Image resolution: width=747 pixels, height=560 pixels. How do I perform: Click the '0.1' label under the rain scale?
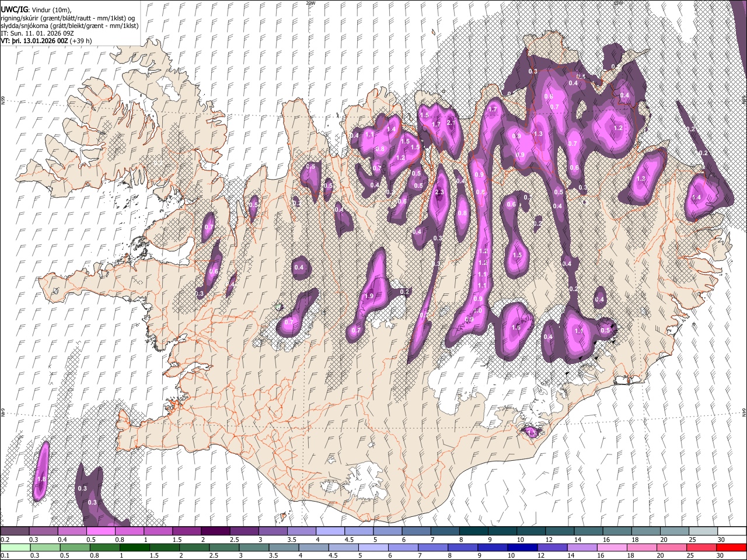point(4,555)
